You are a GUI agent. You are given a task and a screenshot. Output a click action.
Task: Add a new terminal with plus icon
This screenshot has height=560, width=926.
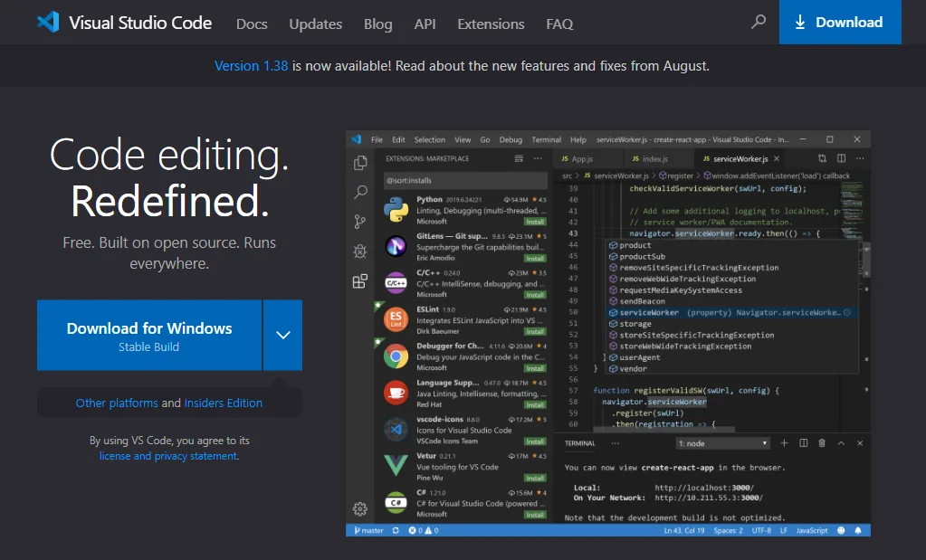(x=784, y=443)
